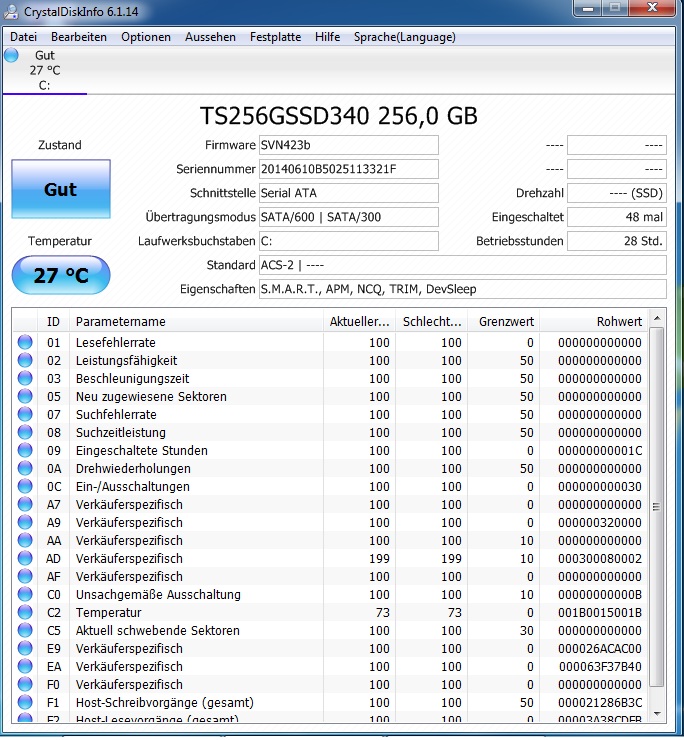Click the status orb in row AA
This screenshot has width=684, height=740.
(x=25, y=540)
